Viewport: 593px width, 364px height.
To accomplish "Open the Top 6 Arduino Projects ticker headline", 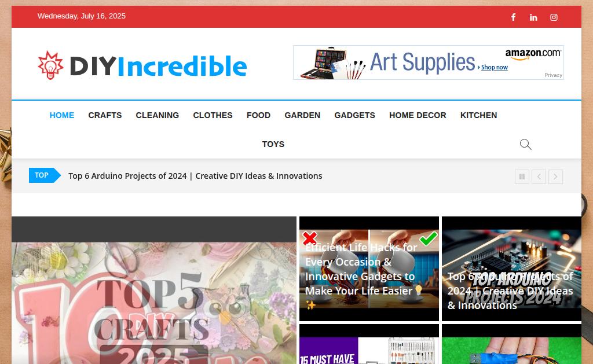I will tap(195, 176).
